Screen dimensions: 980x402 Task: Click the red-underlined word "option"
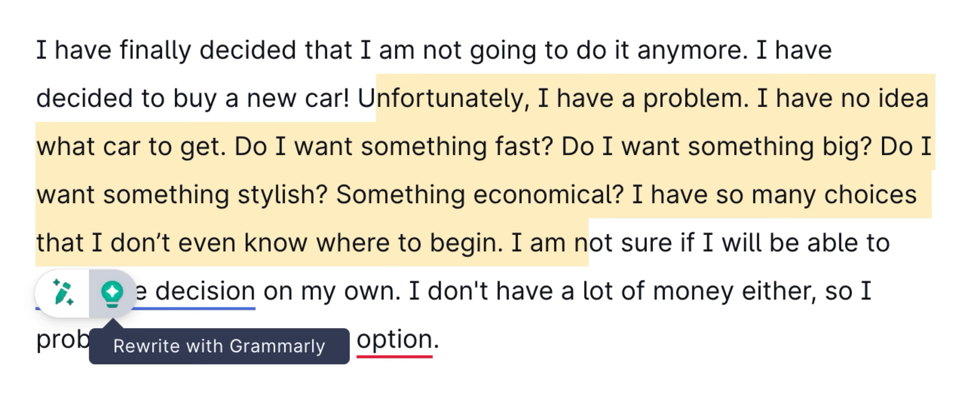394,339
